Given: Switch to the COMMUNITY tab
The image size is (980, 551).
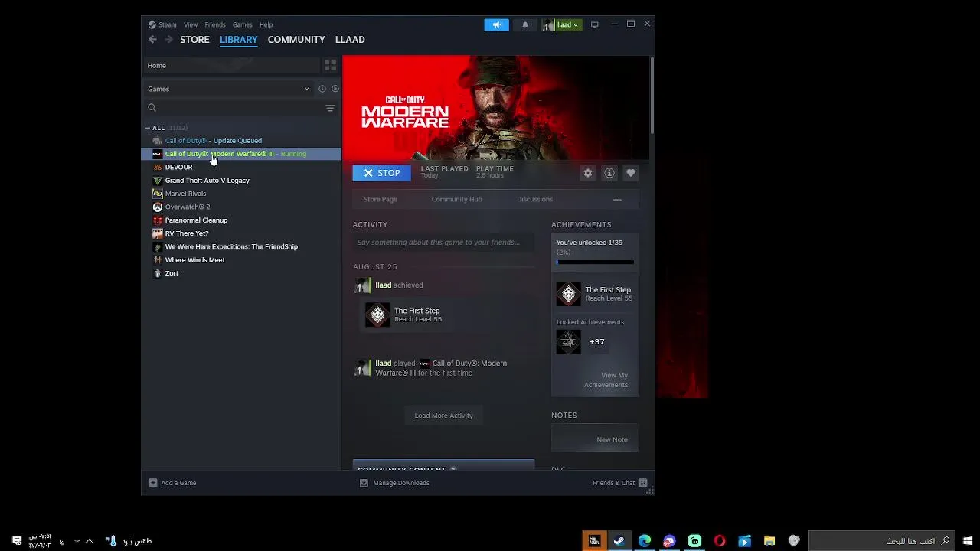Looking at the screenshot, I should (x=296, y=40).
